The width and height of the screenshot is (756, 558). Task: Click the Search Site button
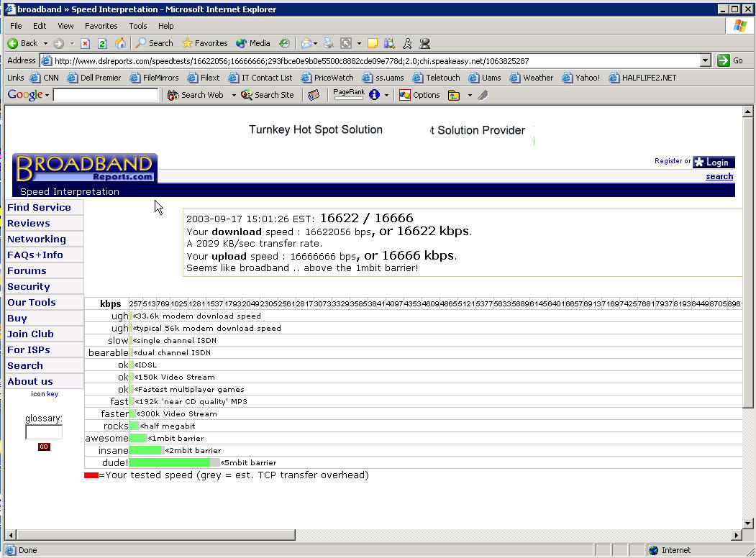click(x=268, y=96)
